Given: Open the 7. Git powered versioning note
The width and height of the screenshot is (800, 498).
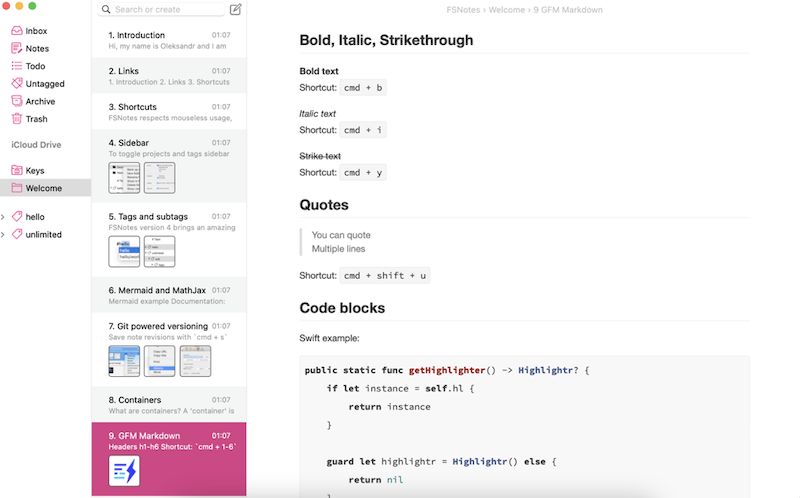Looking at the screenshot, I should [169, 350].
